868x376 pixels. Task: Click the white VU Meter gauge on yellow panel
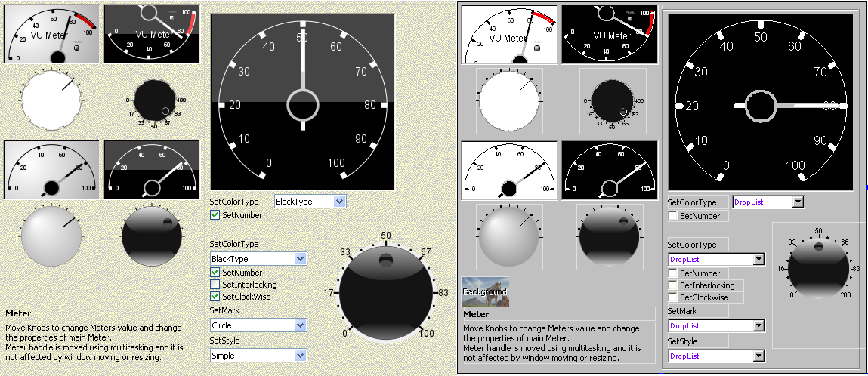[51, 34]
